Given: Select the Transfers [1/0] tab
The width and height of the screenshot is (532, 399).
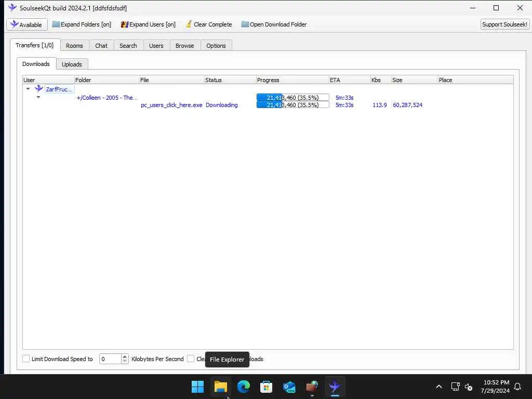Looking at the screenshot, I should (x=35, y=45).
